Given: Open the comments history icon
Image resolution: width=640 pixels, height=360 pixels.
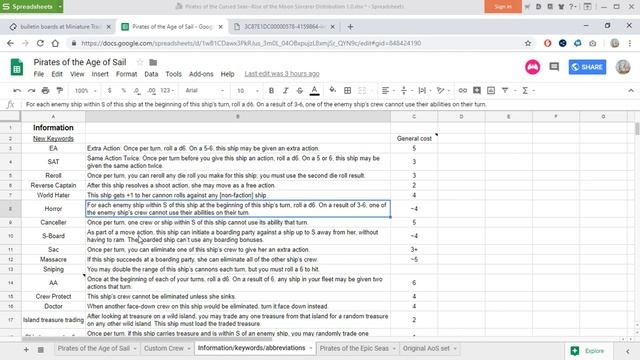Looking at the screenshot, I should 554,67.
